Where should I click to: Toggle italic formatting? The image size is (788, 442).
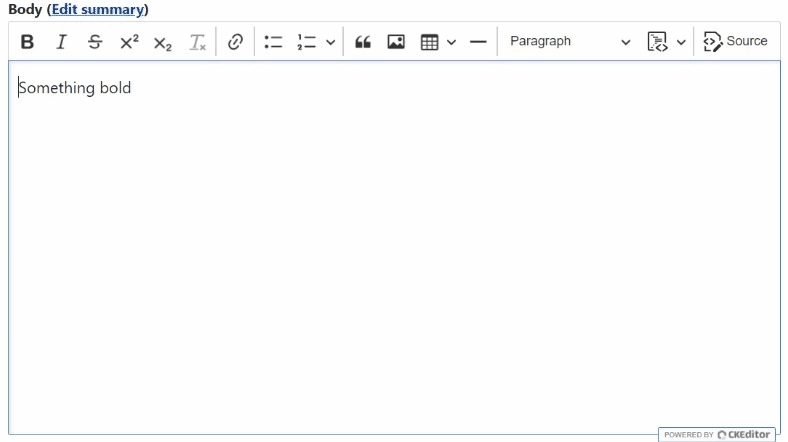click(x=61, y=42)
